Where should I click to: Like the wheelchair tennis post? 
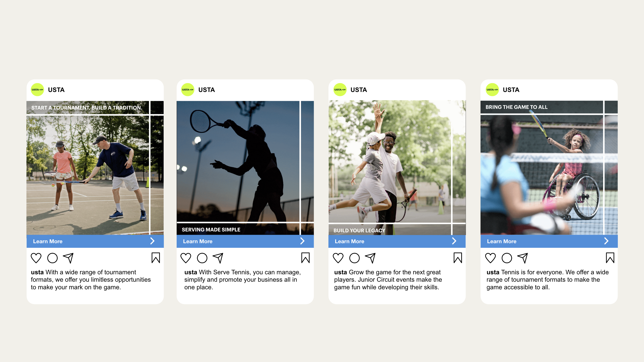[490, 258]
